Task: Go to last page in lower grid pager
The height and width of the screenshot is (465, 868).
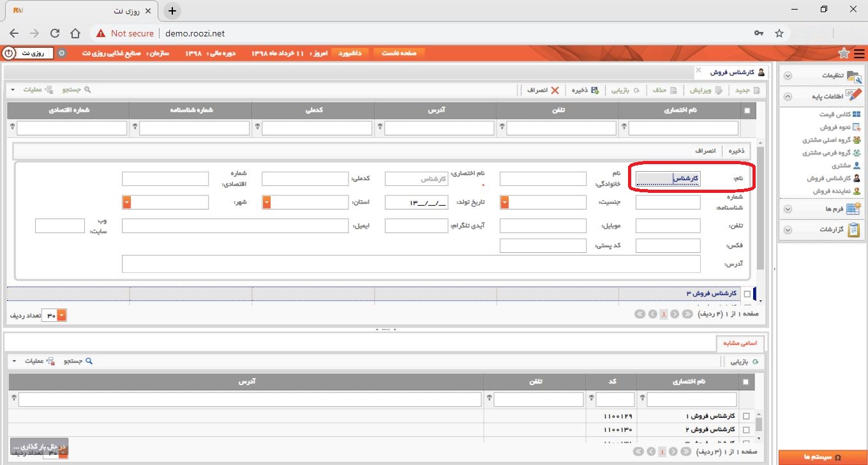Action: [640, 452]
